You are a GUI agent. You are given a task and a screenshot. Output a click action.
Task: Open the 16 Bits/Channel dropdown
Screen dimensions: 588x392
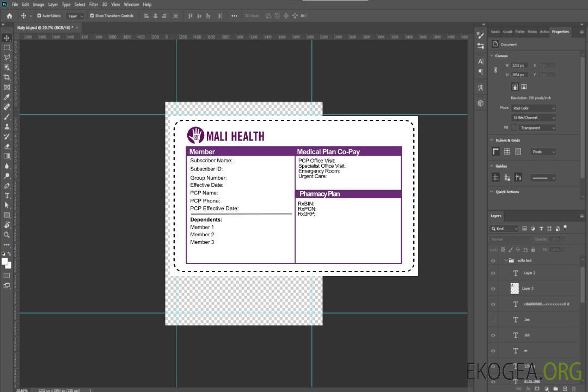(x=533, y=118)
